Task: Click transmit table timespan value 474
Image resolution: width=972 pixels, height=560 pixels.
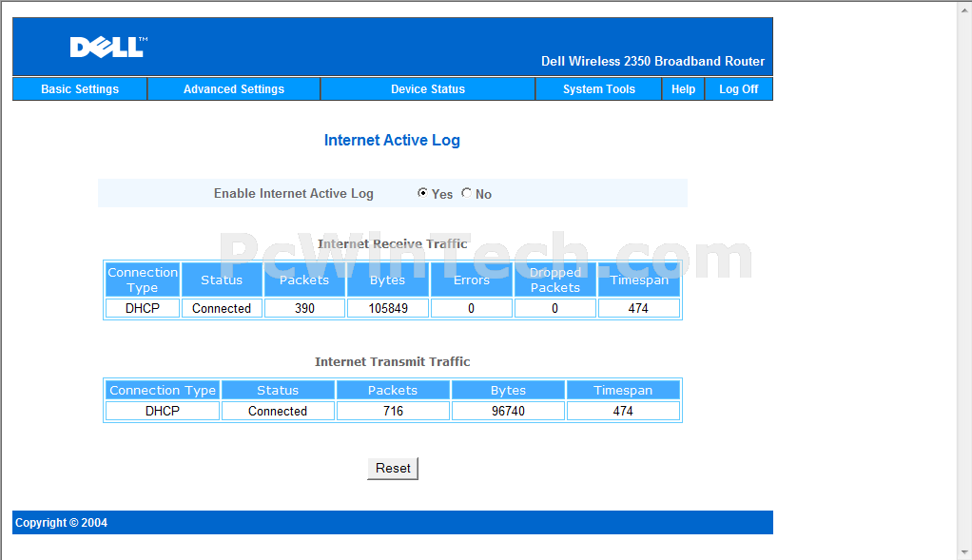Action: pyautogui.click(x=623, y=412)
